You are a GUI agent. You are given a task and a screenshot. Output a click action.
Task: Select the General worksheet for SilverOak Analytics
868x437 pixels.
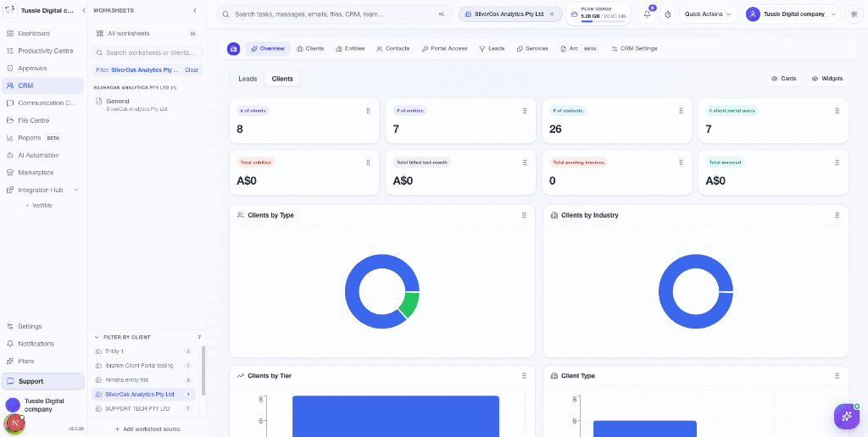[x=147, y=105]
